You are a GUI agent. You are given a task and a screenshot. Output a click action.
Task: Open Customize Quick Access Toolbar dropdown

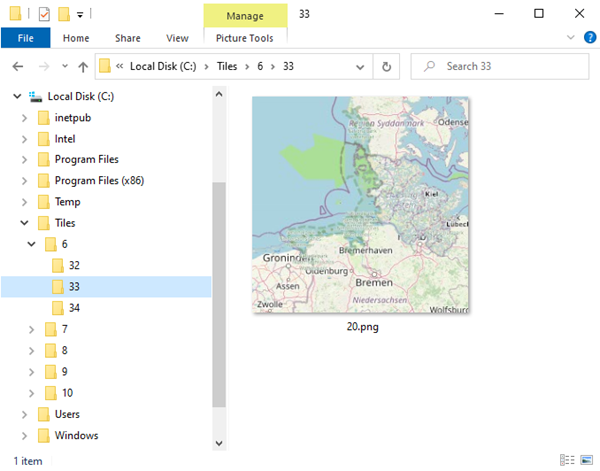tap(79, 14)
